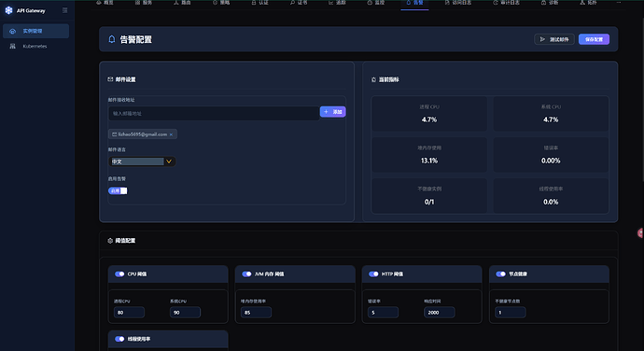Toggle the HTTP 阈值 switch
This screenshot has width=644, height=351.
point(373,274)
